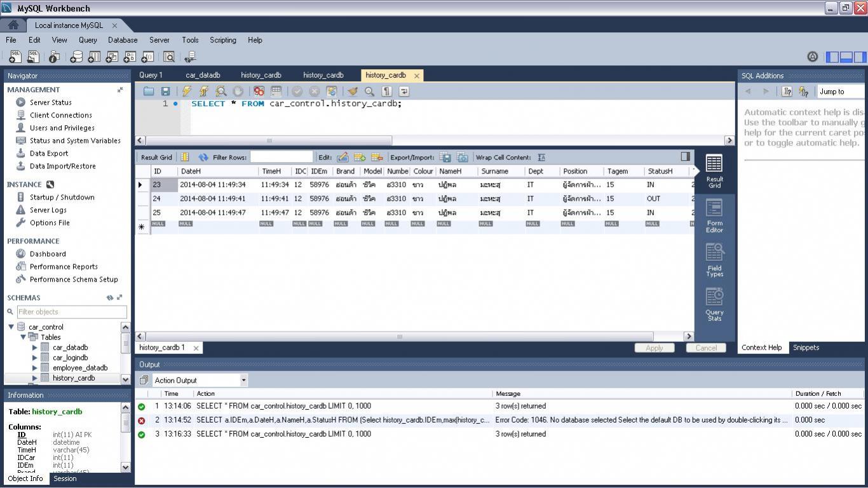Show the Query Stats panel
The height and width of the screenshot is (488, 868).
point(714,304)
